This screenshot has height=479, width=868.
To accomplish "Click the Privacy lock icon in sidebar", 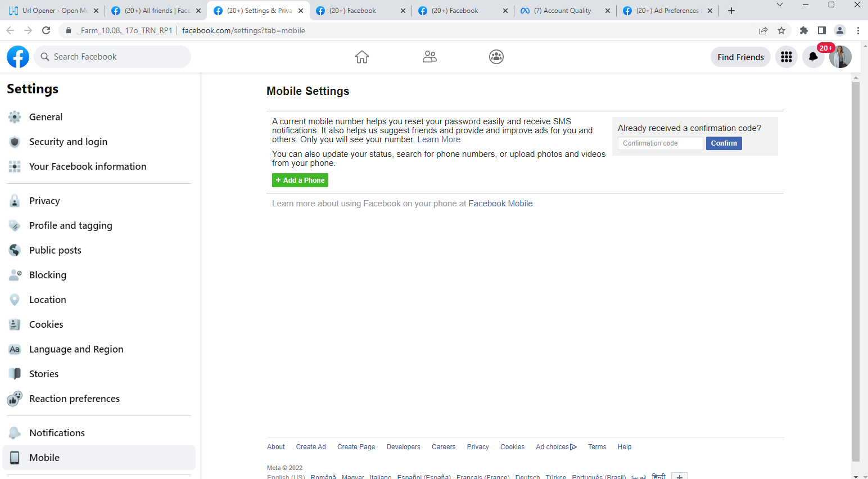I will (15, 201).
